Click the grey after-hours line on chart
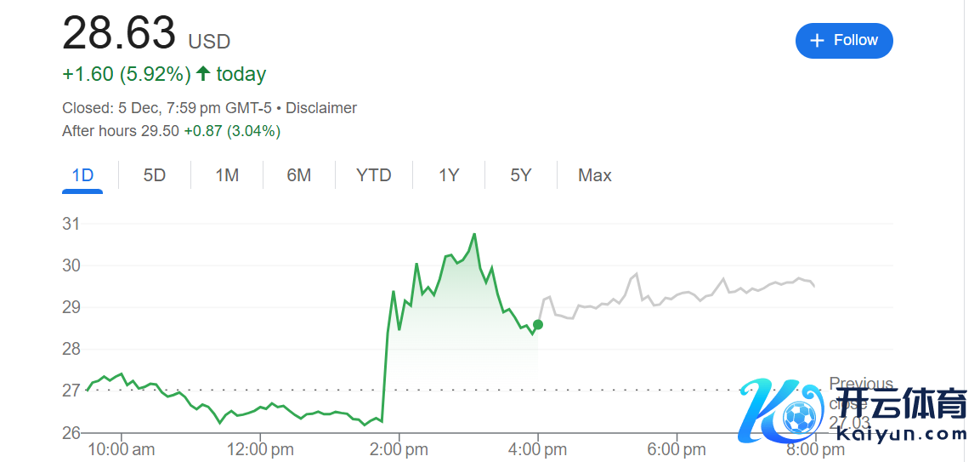This screenshot has height=462, width=980. tap(680, 295)
